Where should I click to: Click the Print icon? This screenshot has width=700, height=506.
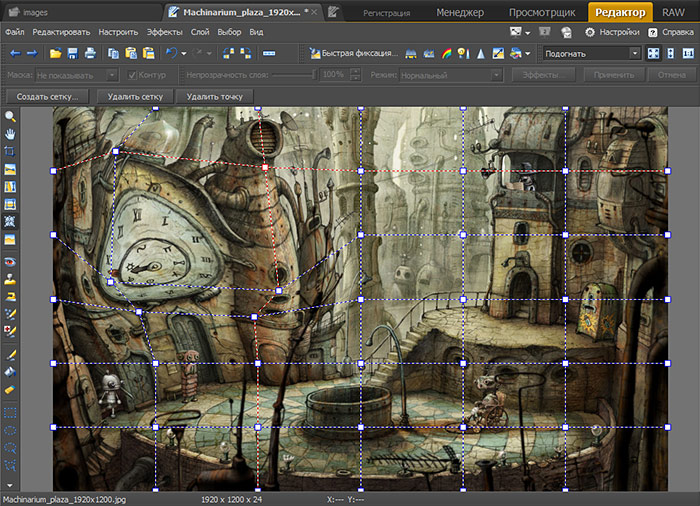(x=90, y=54)
